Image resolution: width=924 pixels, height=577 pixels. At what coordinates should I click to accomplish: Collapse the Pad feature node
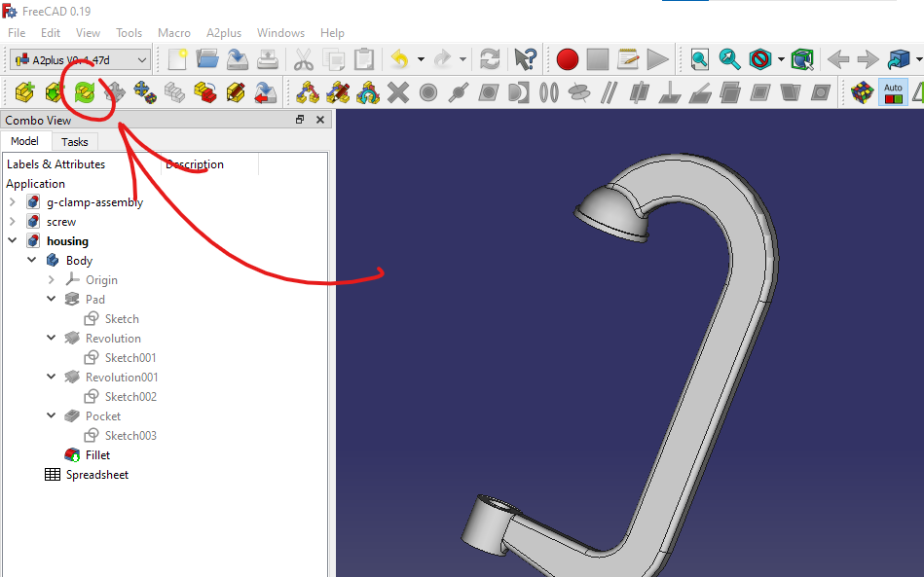(x=52, y=299)
